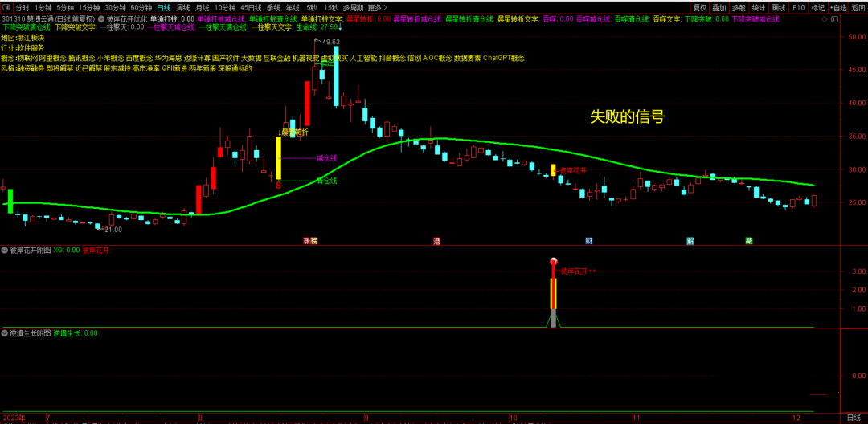Viewport: 868px width, 424px height.
Task: Open F10 company information
Action: (x=798, y=7)
